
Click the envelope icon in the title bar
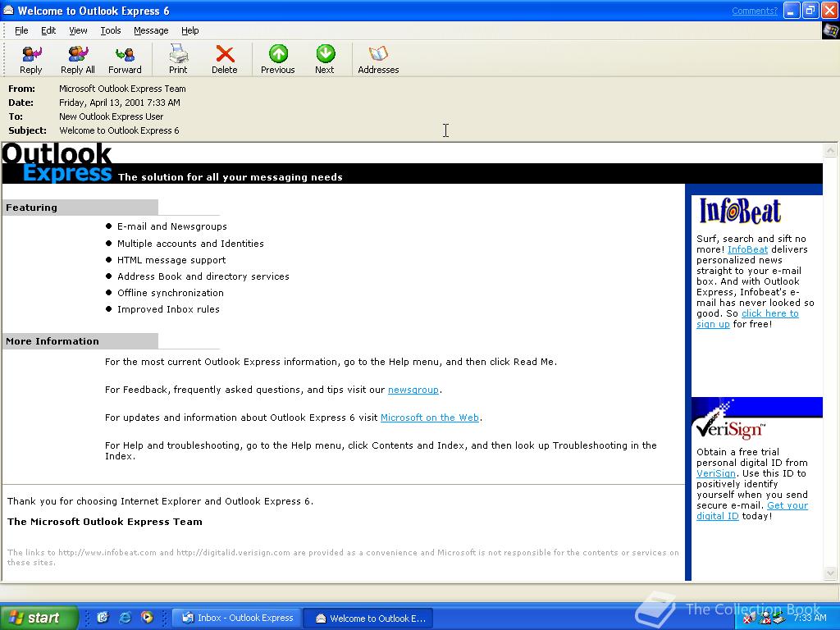8,10
